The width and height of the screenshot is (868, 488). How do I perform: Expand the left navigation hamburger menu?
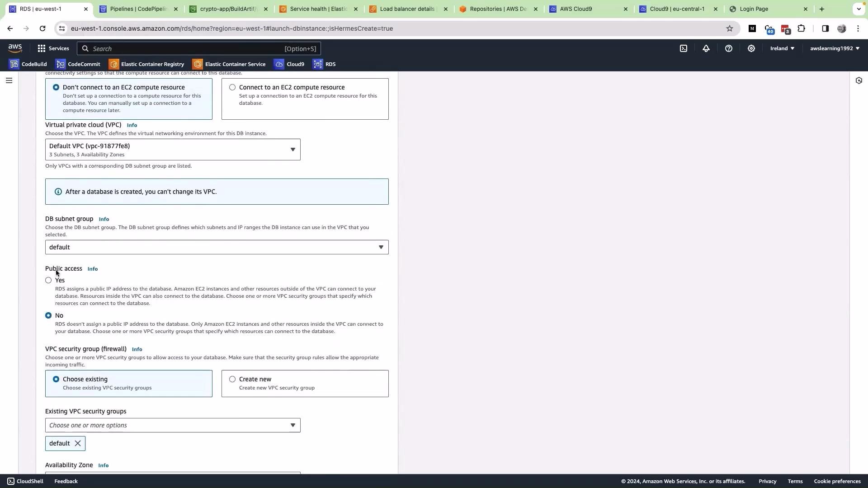9,80
